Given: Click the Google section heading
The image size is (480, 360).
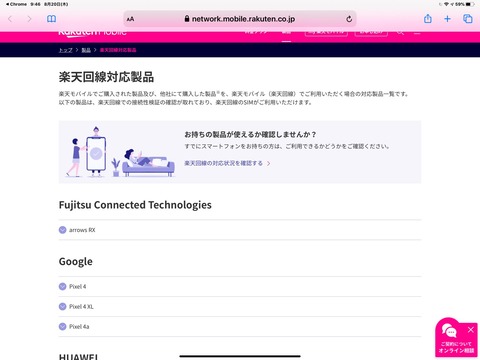Looking at the screenshot, I should pos(76,262).
